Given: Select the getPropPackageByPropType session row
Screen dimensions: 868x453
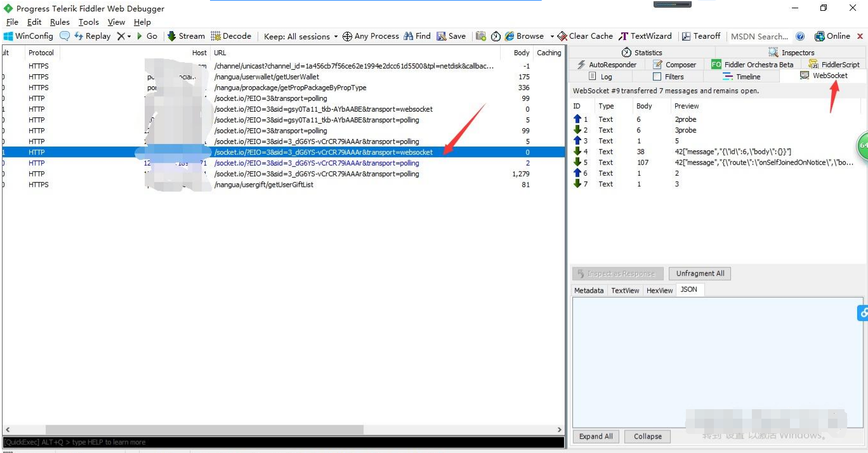Looking at the screenshot, I should [x=283, y=88].
